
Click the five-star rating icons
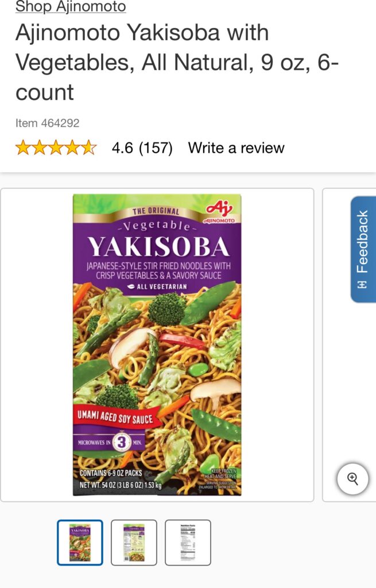click(56, 148)
